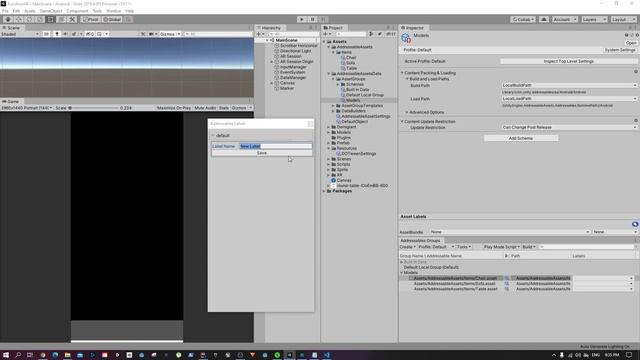Viewport: 640px width, 360px height.
Task: Click the Project create plus button
Action: (327, 34)
